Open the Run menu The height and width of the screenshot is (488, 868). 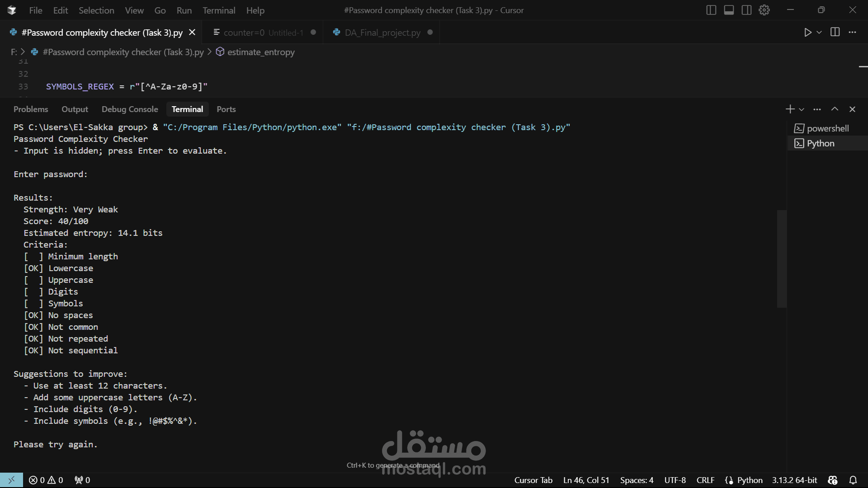click(x=184, y=10)
